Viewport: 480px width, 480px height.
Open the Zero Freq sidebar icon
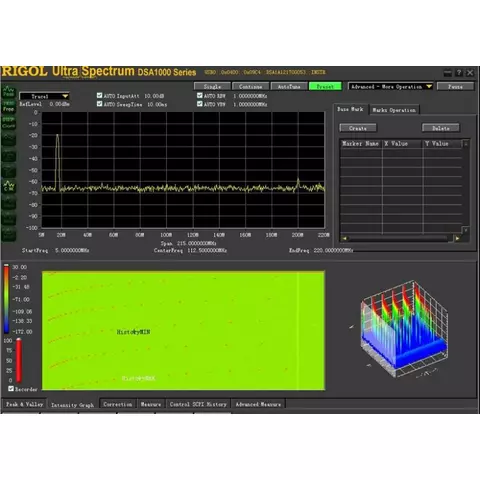click(9, 106)
